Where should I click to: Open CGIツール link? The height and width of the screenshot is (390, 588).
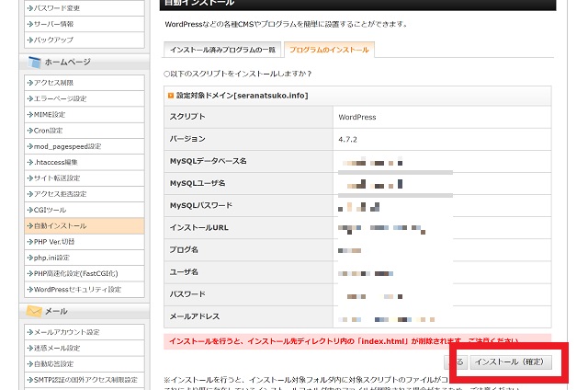tap(85, 210)
